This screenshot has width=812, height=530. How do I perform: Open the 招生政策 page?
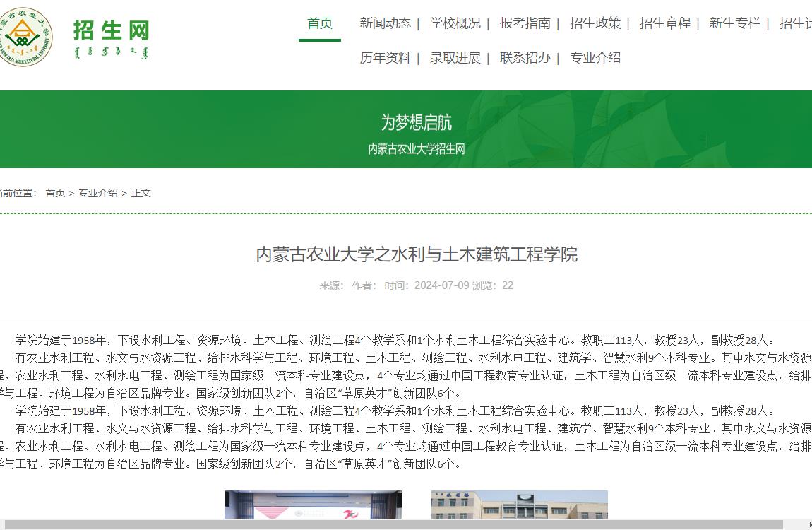[595, 23]
